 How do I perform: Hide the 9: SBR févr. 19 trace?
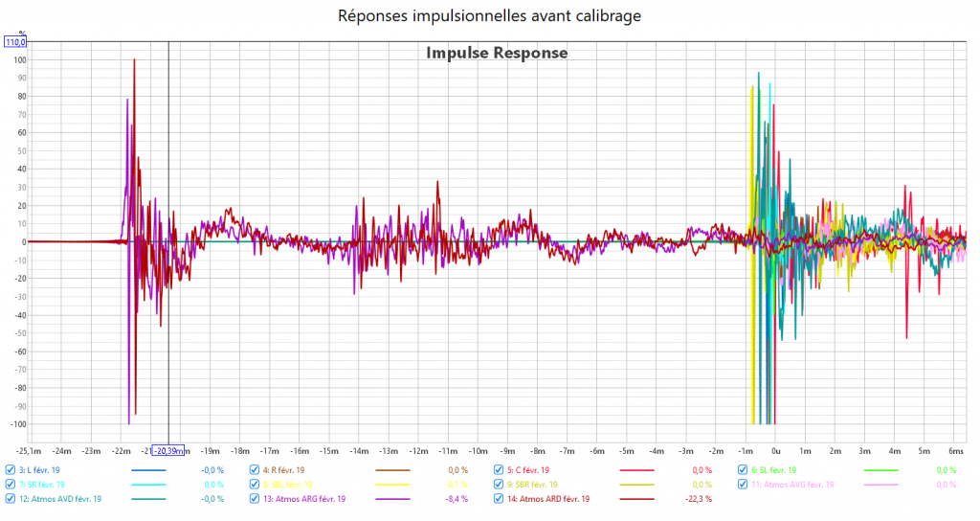[499, 485]
